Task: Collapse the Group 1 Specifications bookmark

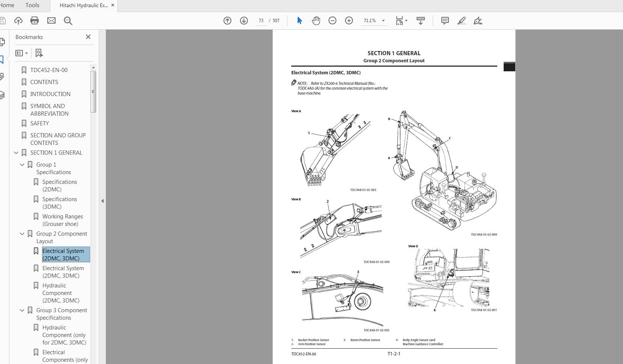Action: point(21,164)
